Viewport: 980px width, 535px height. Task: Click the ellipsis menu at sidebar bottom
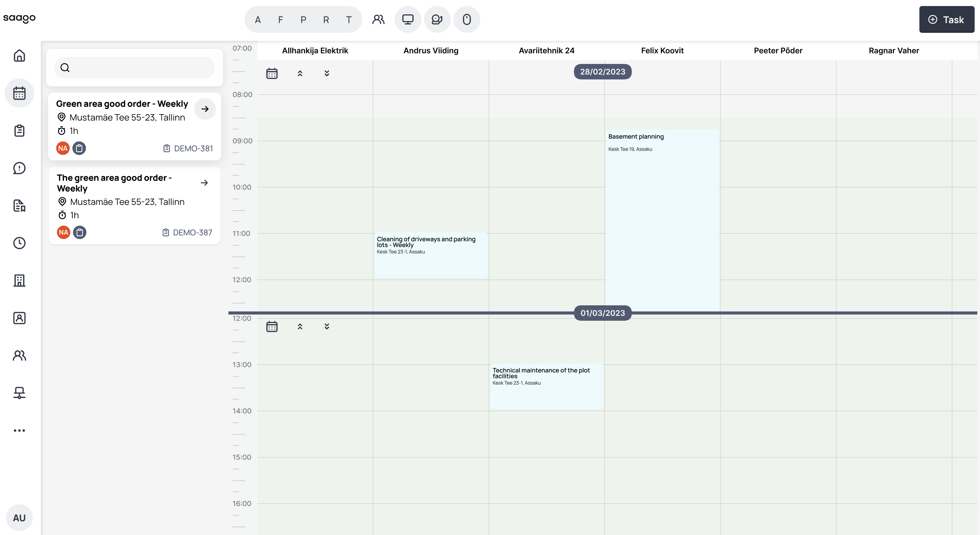click(x=19, y=430)
